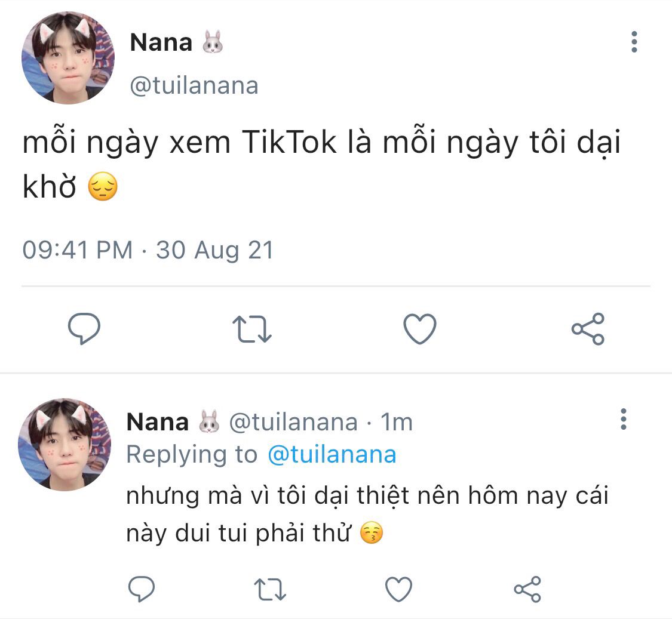Click the blue @tuilanana mention link
The image size is (672, 619).
(x=332, y=454)
